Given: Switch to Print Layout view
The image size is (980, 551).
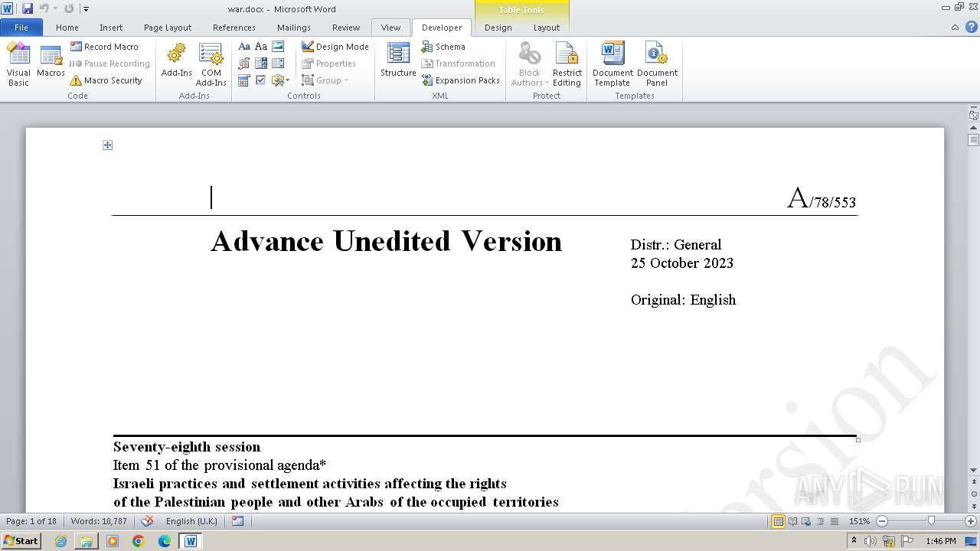Looking at the screenshot, I should point(779,521).
